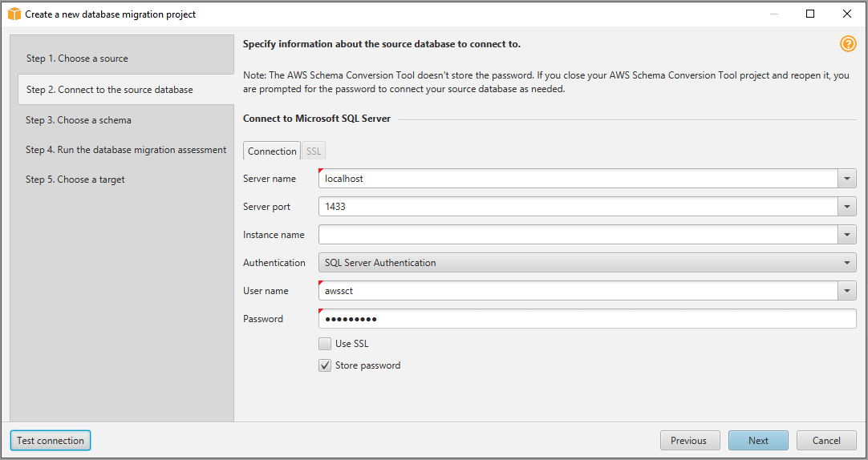The image size is (868, 460).
Task: Select Step 3. Choose a schema
Action: pyautogui.click(x=79, y=120)
